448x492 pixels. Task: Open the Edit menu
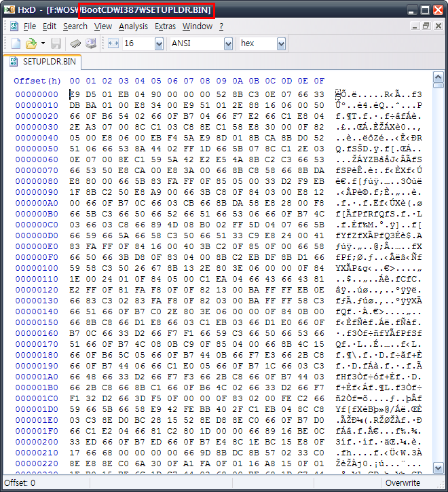pos(50,26)
